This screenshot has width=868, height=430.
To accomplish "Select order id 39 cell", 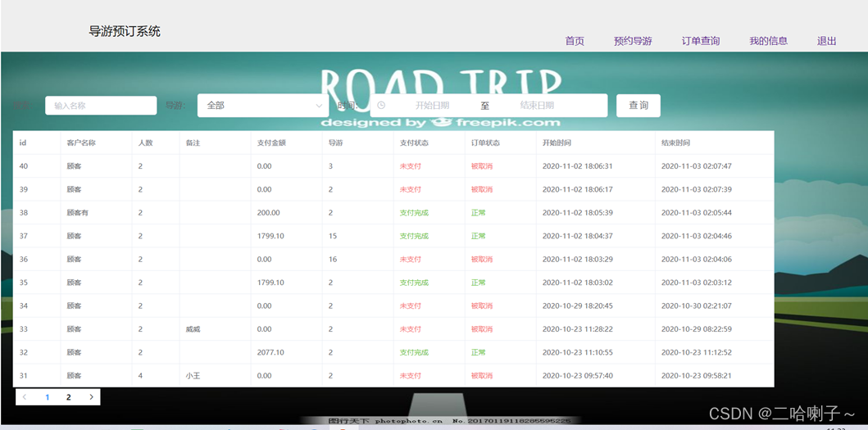I will coord(23,189).
